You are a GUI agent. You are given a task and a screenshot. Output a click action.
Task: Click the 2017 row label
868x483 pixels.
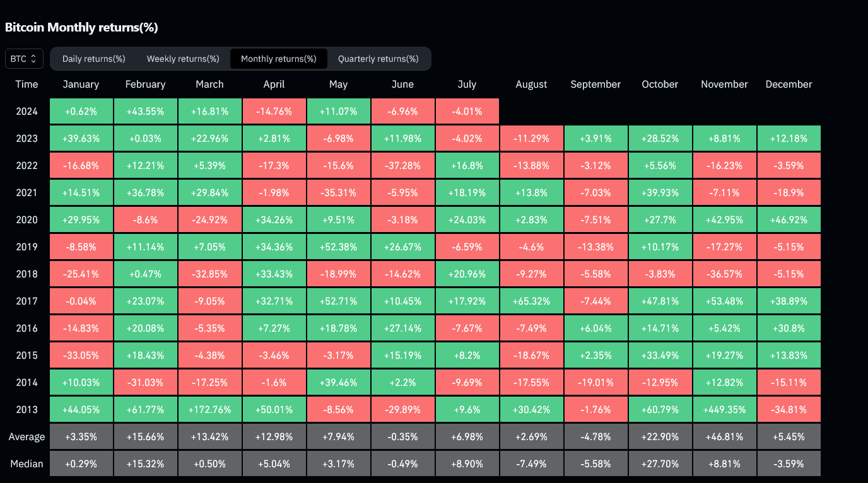coord(26,301)
